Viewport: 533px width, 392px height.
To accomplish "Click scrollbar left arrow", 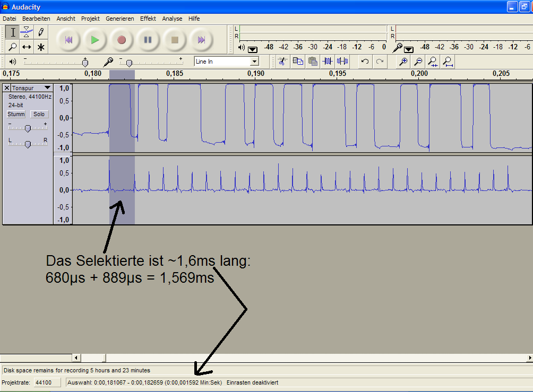I will (76, 358).
